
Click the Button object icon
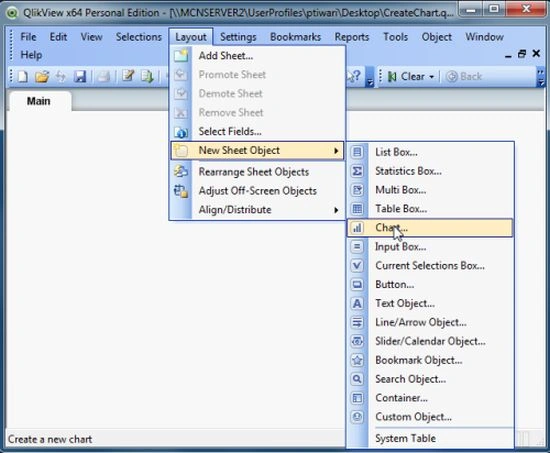[357, 284]
